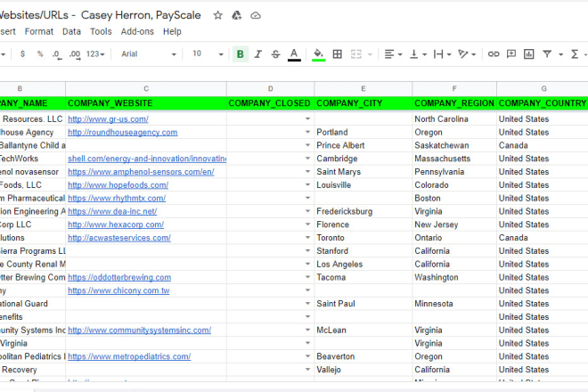This screenshot has width=588, height=392.
Task: Create a filter
Action: point(547,54)
